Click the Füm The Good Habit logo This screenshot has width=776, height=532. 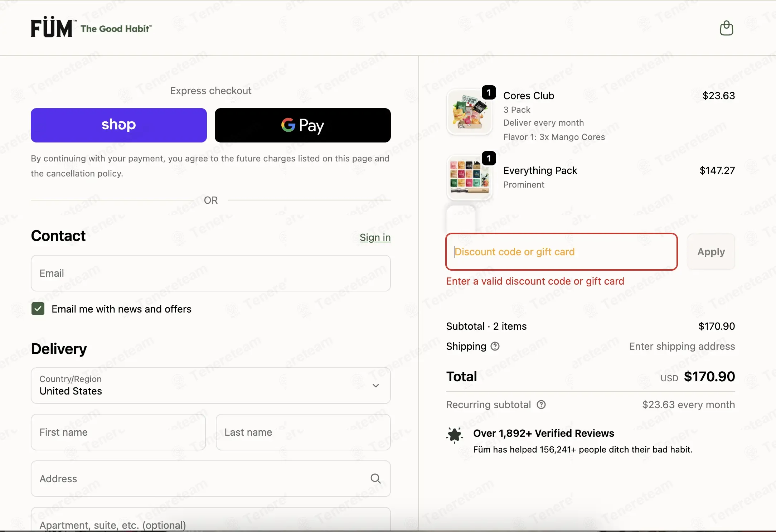[91, 27]
